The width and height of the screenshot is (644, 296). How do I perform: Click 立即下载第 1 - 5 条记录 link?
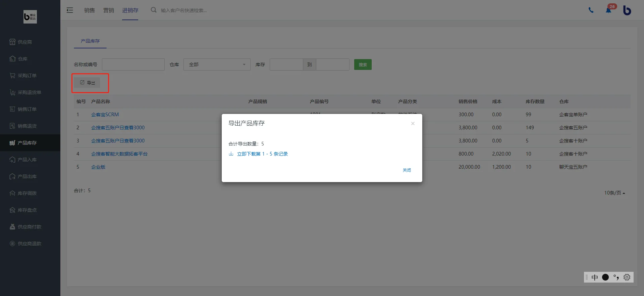tap(262, 154)
